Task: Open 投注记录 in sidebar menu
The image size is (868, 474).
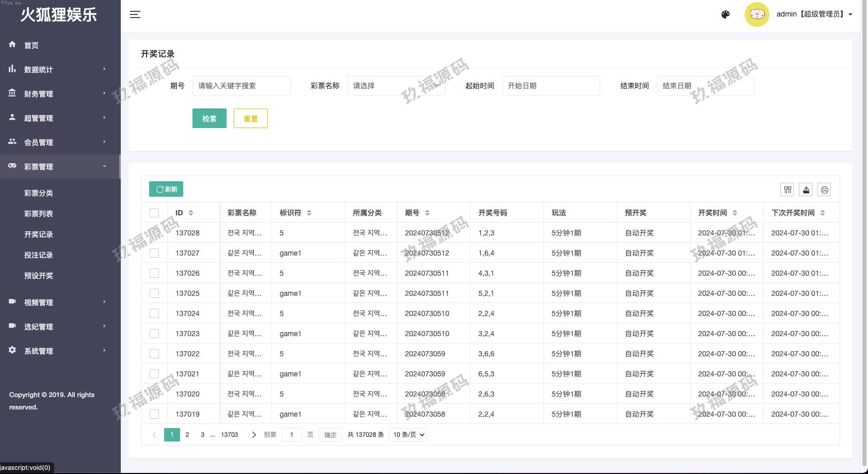Action: click(x=39, y=255)
